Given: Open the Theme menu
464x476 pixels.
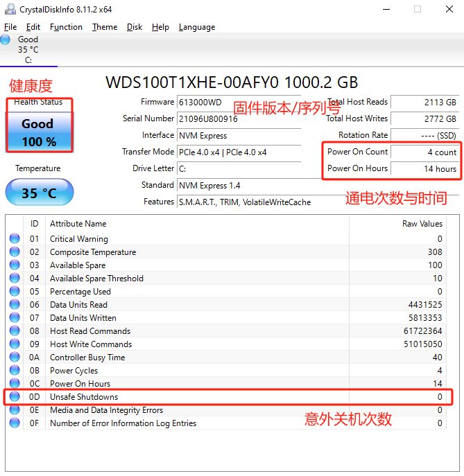Looking at the screenshot, I should point(105,27).
